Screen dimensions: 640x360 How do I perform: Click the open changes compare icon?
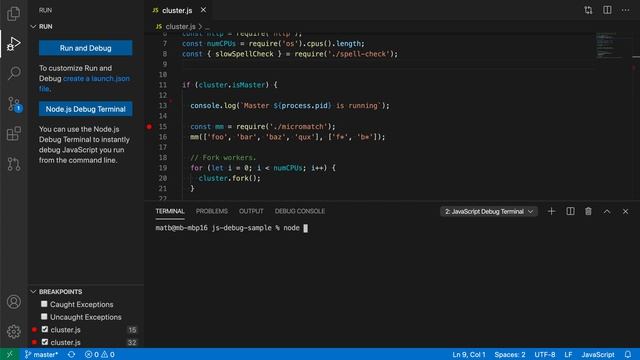[588, 10]
